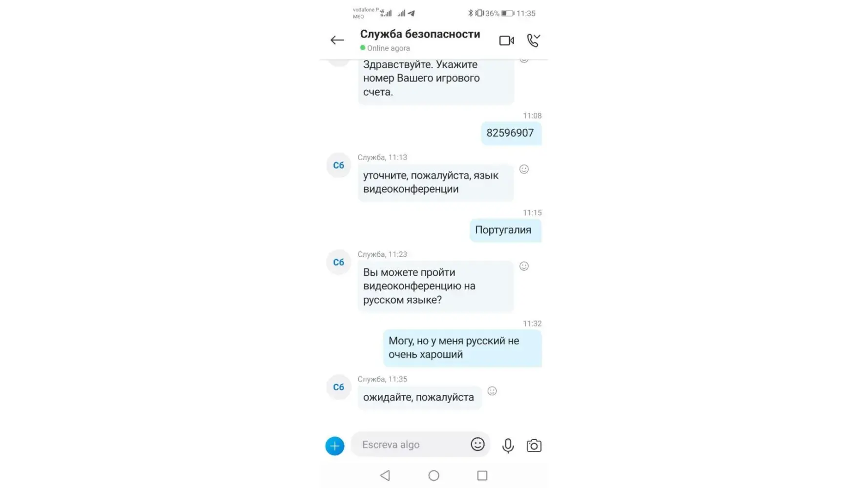Tap Android back navigation triangle
The height and width of the screenshot is (488, 868).
coord(385,475)
